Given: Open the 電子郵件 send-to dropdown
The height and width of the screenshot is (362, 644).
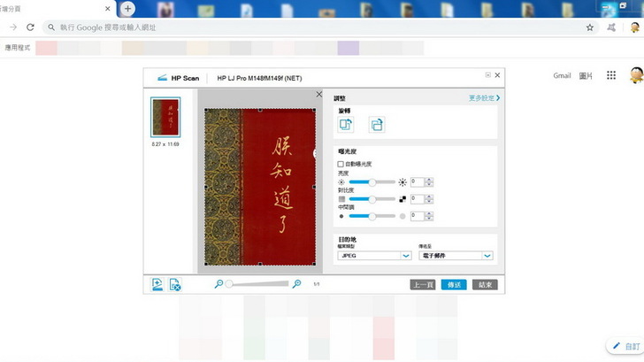Looking at the screenshot, I should pyautogui.click(x=456, y=256).
